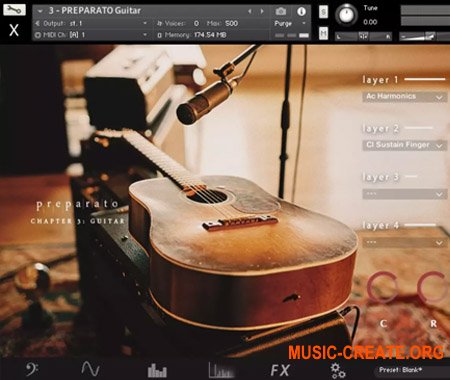450x380 pixels.
Task: Click the 'preparato' title text
Action: (78, 204)
